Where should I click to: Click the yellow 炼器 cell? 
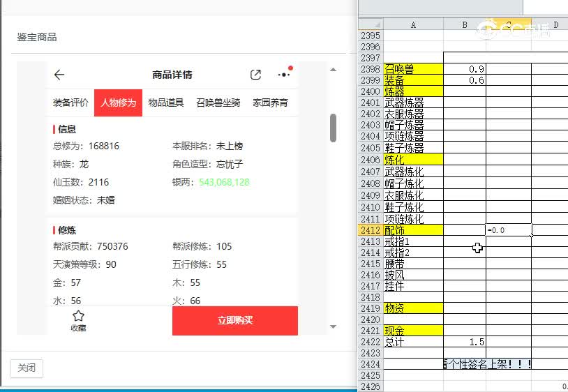click(x=413, y=91)
